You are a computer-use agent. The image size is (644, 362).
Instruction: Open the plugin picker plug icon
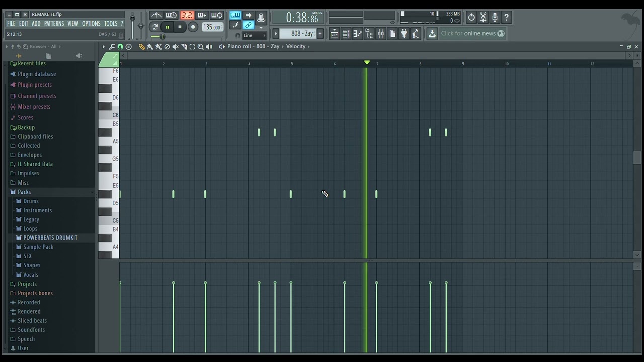tap(404, 34)
